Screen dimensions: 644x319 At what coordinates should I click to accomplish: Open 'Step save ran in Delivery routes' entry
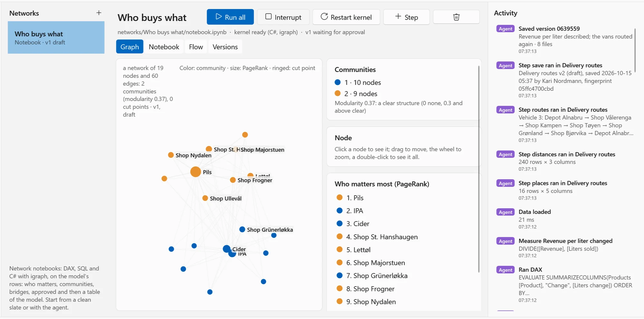click(565, 80)
